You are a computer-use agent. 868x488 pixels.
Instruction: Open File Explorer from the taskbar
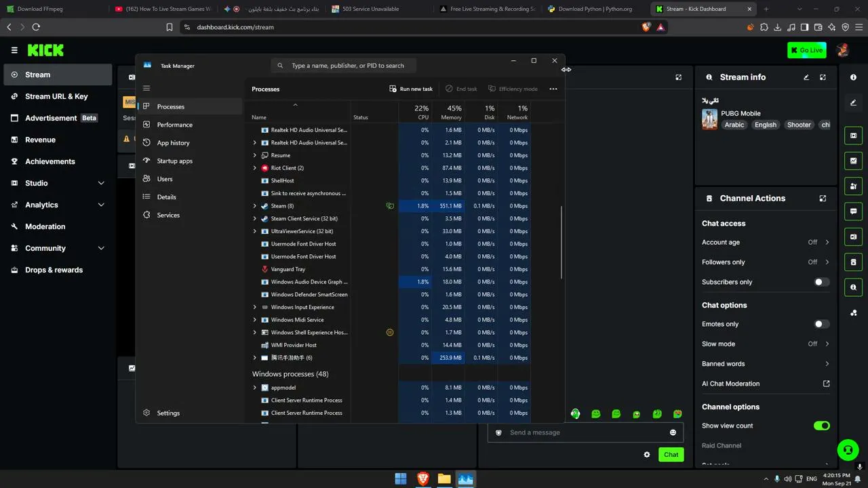[x=444, y=479]
